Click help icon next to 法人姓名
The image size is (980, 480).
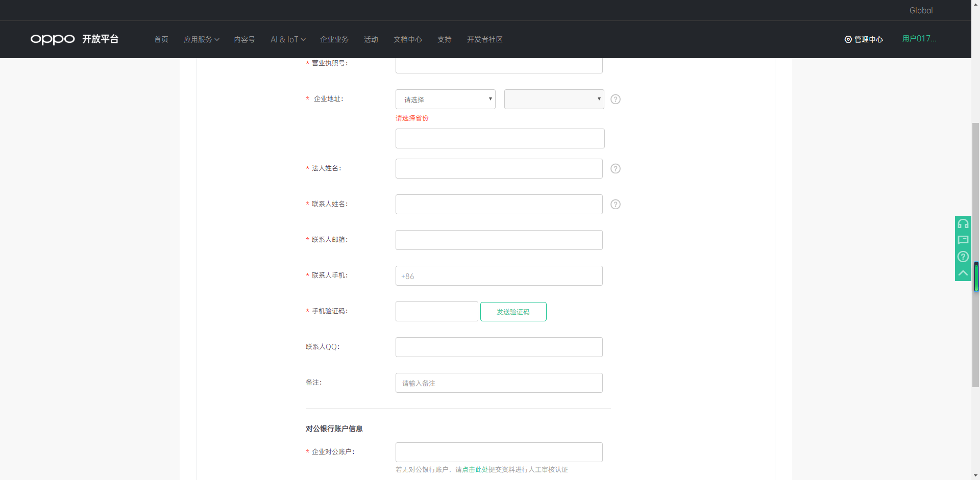point(616,169)
